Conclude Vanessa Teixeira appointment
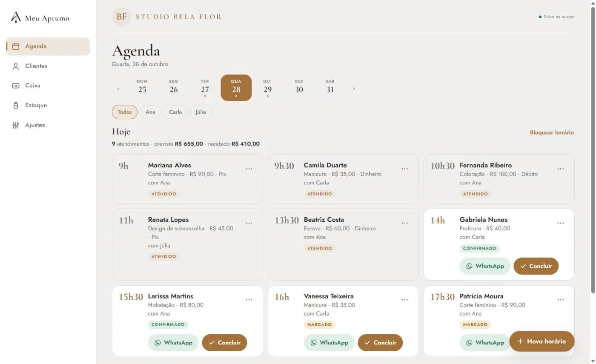Image resolution: width=596 pixels, height=364 pixels. click(380, 343)
